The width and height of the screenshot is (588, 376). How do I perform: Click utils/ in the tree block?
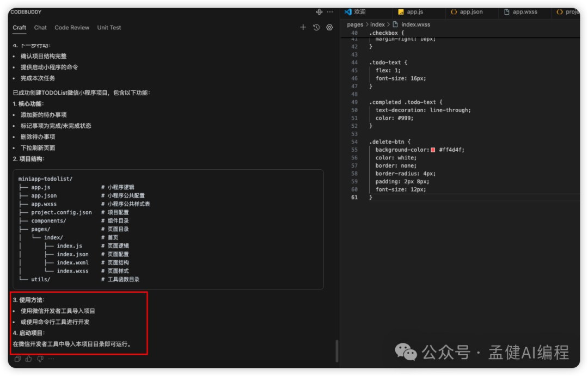40,279
